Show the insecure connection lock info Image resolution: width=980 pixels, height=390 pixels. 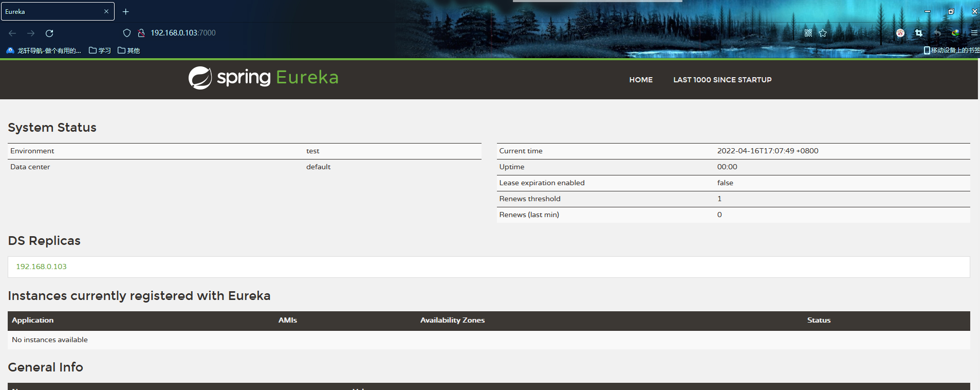[141, 33]
